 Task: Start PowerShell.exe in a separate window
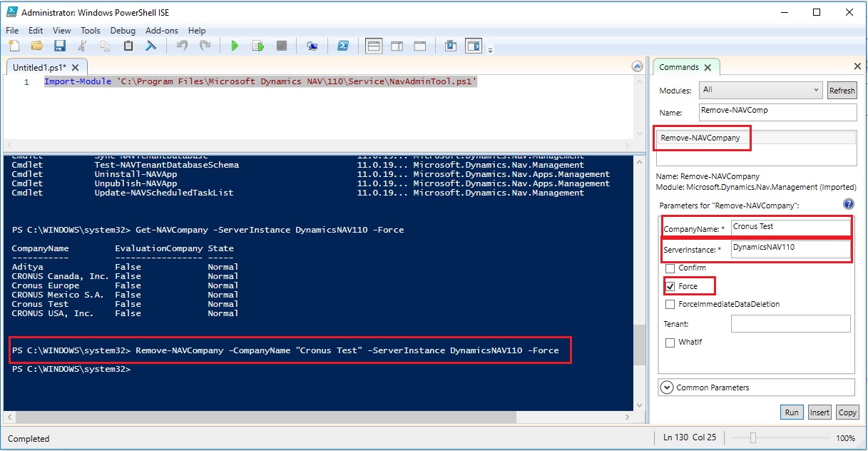click(342, 46)
